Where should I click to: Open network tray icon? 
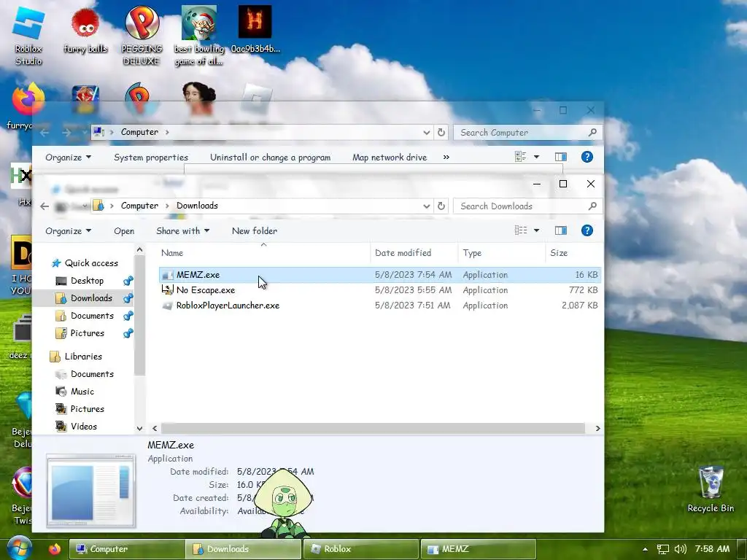pos(662,549)
